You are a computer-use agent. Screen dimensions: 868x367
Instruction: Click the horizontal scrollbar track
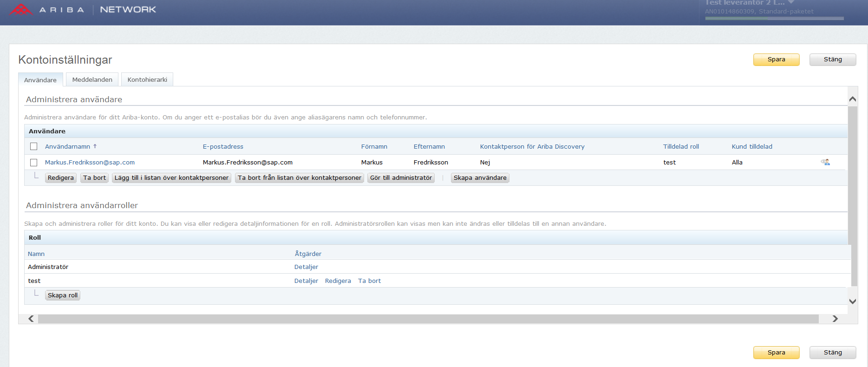click(x=428, y=319)
